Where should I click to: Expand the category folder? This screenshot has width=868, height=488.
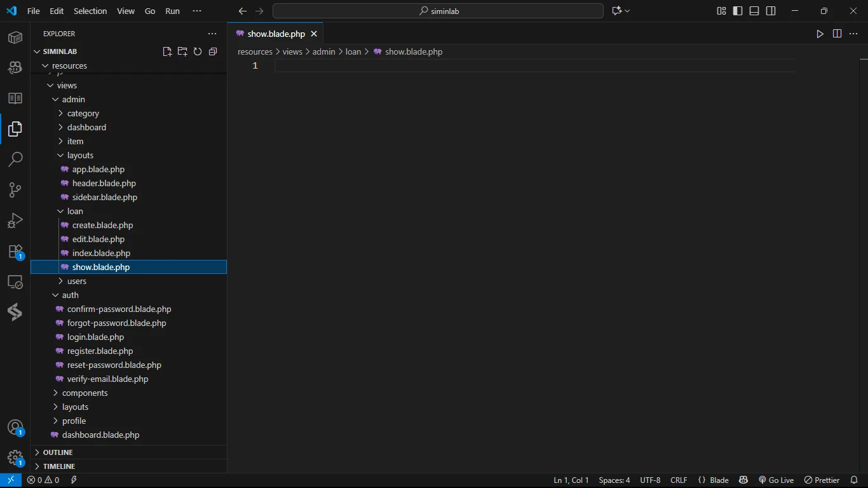click(83, 113)
